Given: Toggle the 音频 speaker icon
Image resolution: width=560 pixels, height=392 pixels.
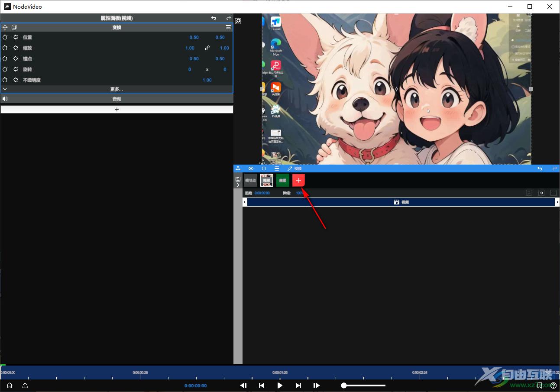Looking at the screenshot, I should coord(5,99).
